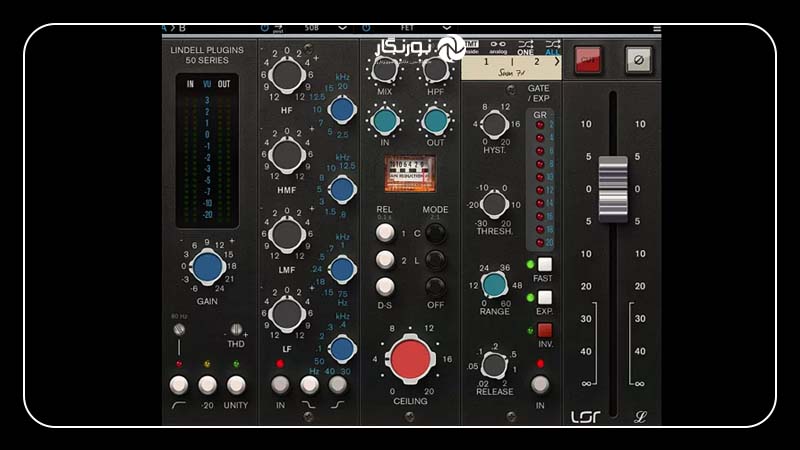Viewport: 800px width, 450px height.
Task: Toggle the gate EXP. switch
Action: pos(544,297)
